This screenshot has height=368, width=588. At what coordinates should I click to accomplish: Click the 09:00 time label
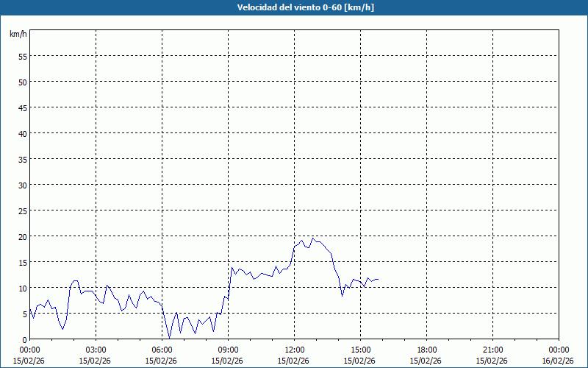[x=228, y=350]
